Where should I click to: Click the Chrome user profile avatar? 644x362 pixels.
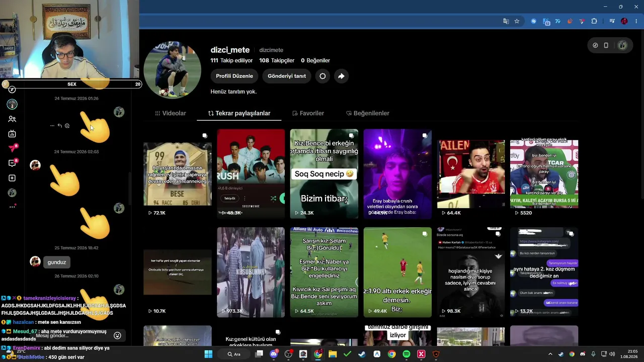pos(624,21)
